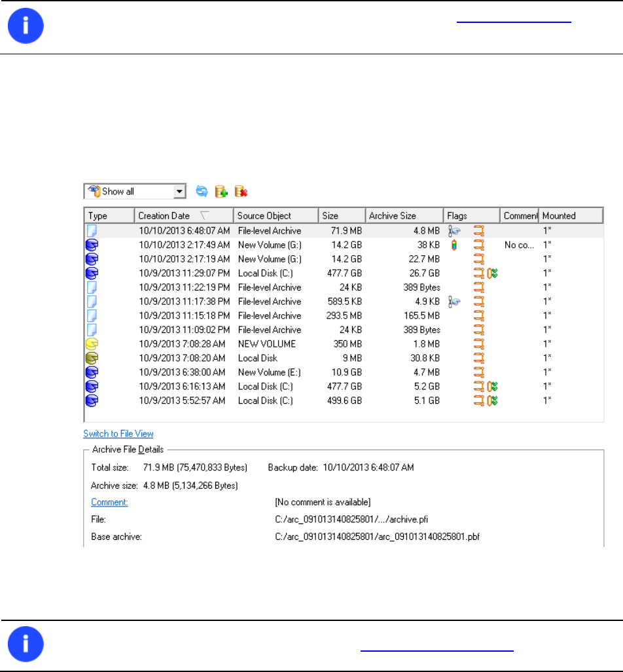
Task: Click the add archive icon
Action: coord(221,191)
